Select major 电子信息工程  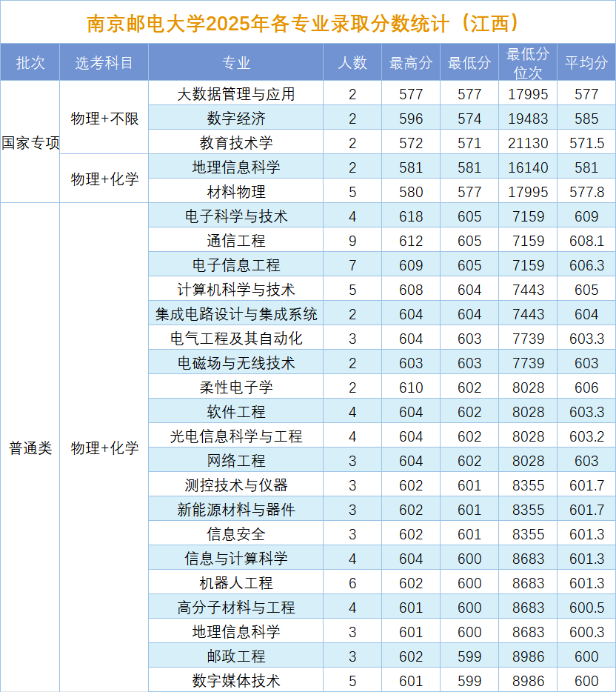[236, 265]
